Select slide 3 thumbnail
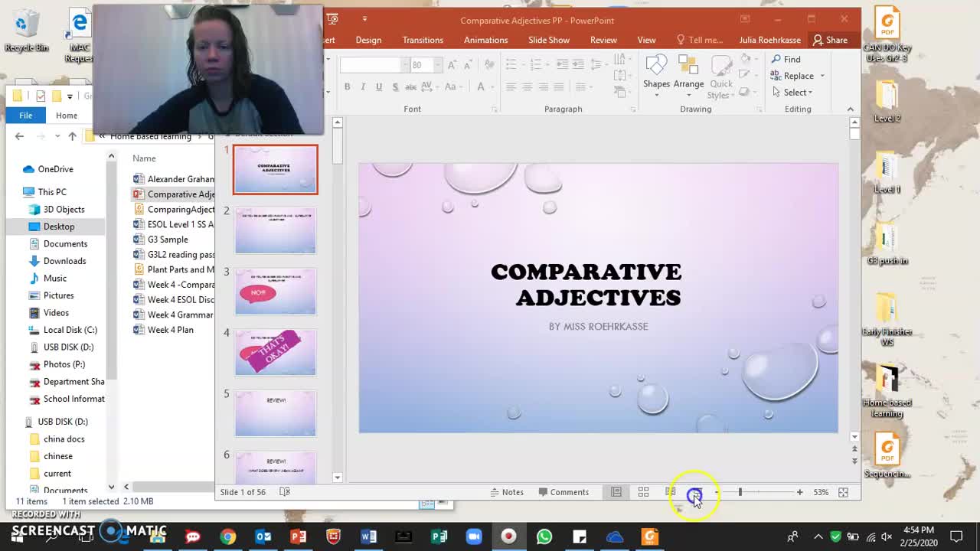 click(276, 292)
